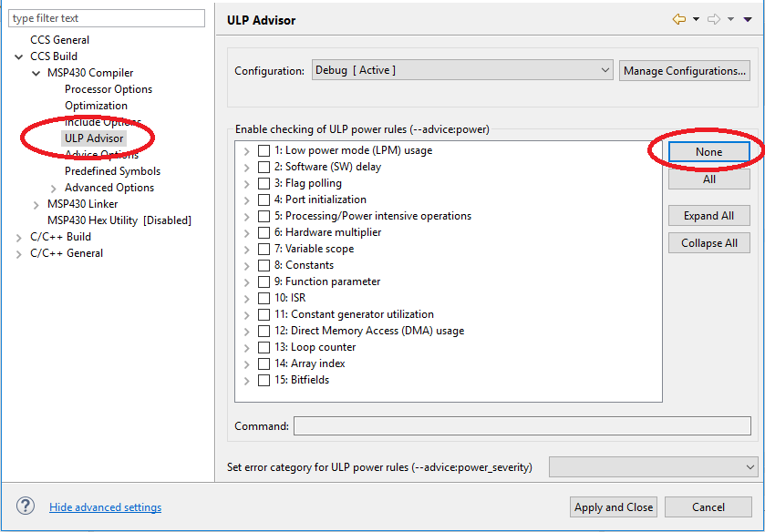The image size is (765, 532).
Task: Click the type filter text field
Action: [107, 18]
